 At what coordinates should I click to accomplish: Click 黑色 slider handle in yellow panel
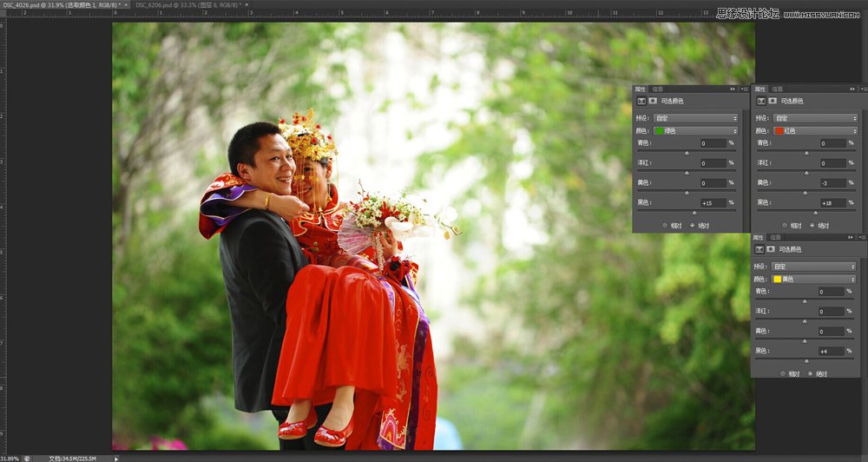coord(806,361)
